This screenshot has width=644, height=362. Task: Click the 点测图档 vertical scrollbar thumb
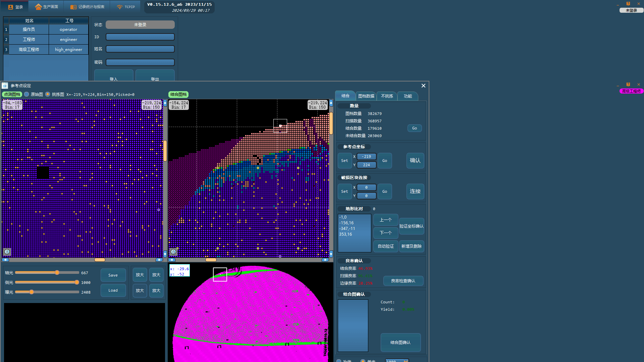[165, 151]
